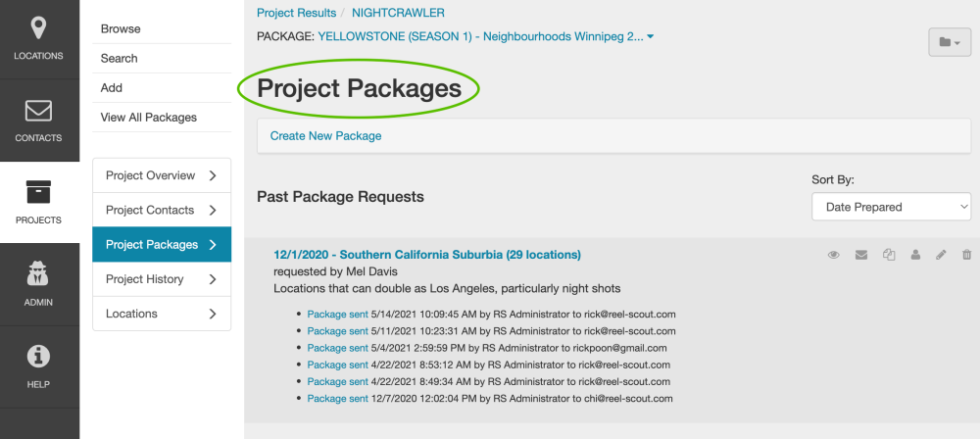This screenshot has height=439, width=980.
Task: Open the Sort By Date Prepared dropdown
Action: pos(891,207)
